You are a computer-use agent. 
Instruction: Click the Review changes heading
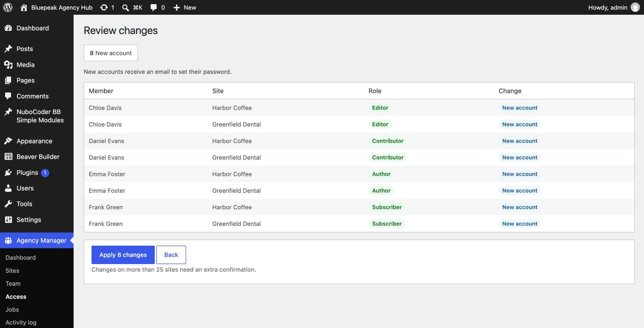click(121, 30)
